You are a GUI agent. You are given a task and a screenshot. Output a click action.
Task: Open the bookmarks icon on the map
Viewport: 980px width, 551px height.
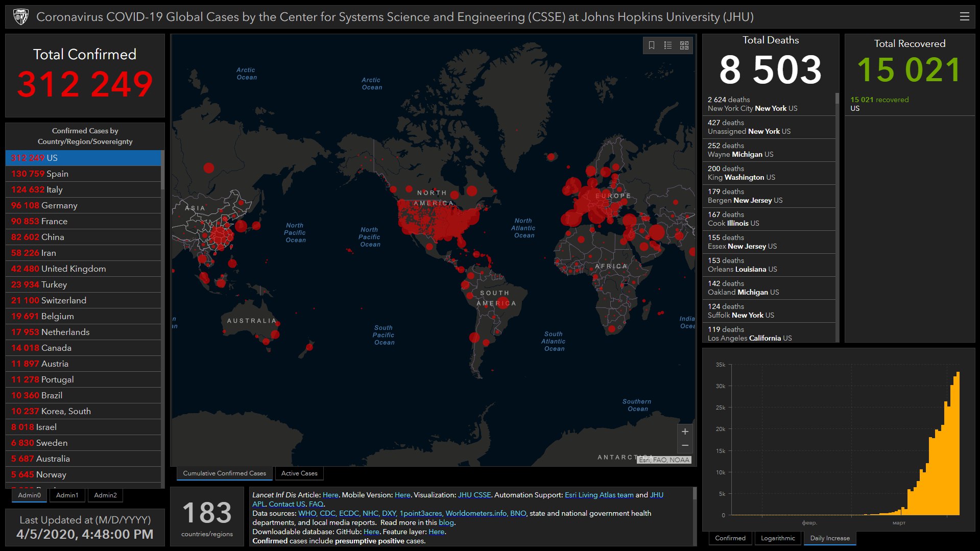(652, 45)
